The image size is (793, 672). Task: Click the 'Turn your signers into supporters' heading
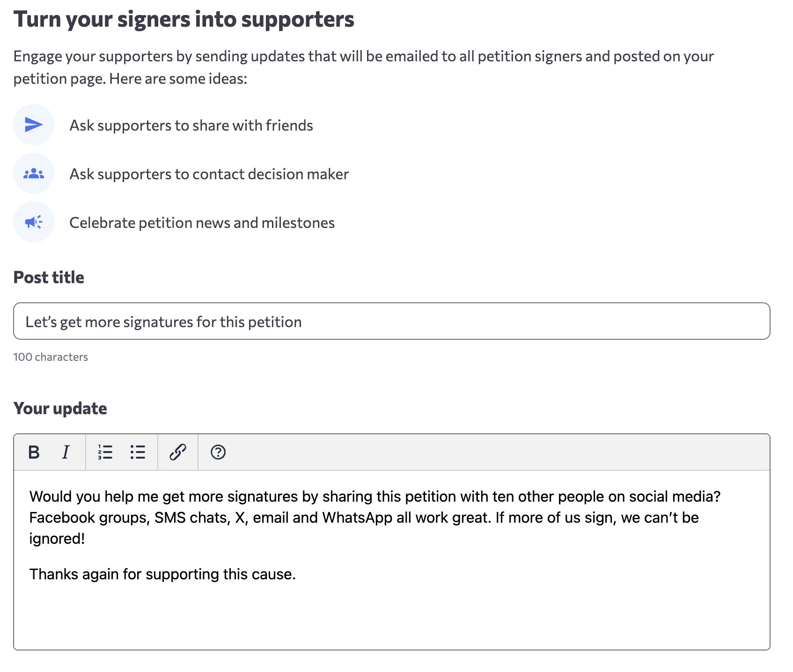(184, 20)
